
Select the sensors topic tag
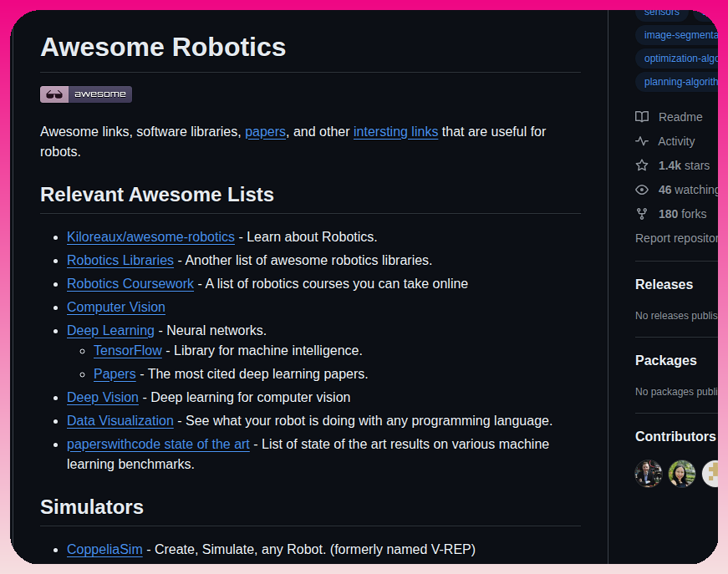click(662, 14)
